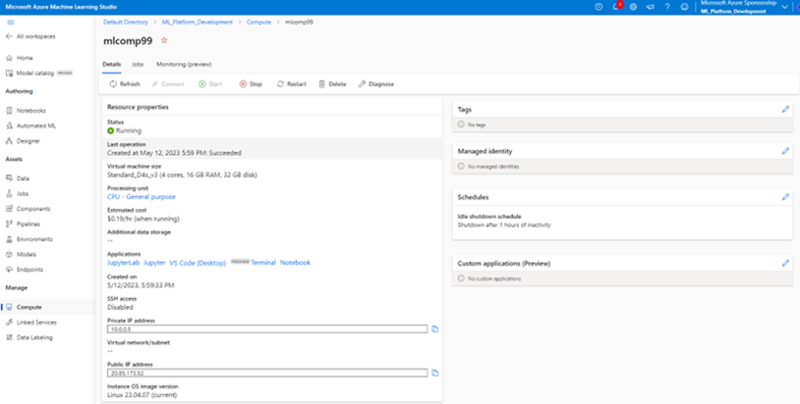Edit the Tags section with pencil
Image resolution: width=800 pixels, height=404 pixels.
785,109
